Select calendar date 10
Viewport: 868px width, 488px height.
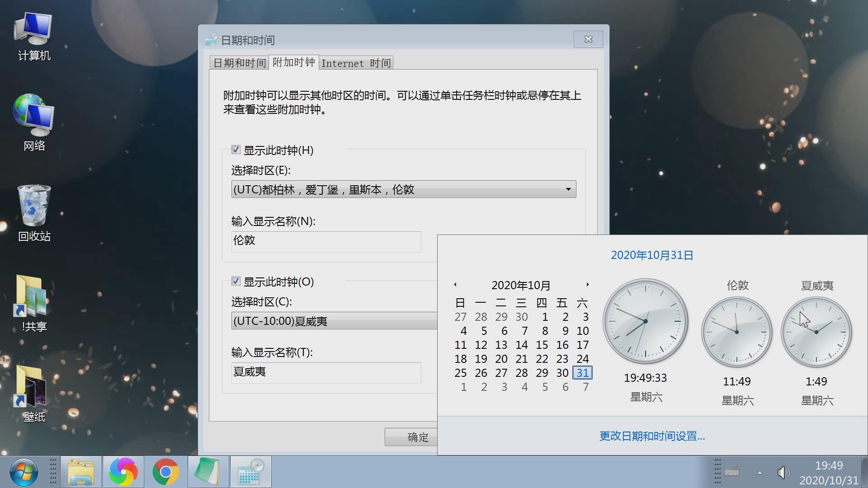pyautogui.click(x=582, y=331)
